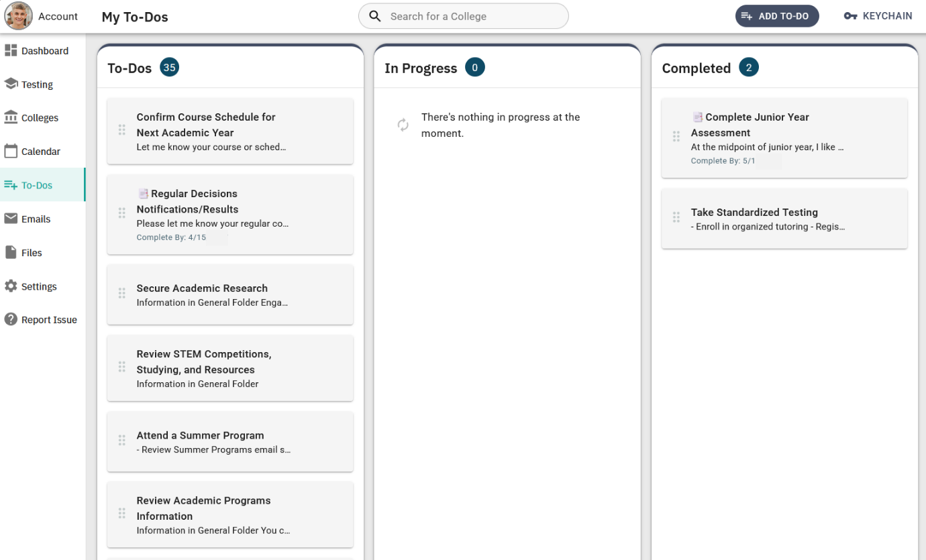This screenshot has height=560, width=926.
Task: Click the Emails envelope icon
Action: (11, 219)
